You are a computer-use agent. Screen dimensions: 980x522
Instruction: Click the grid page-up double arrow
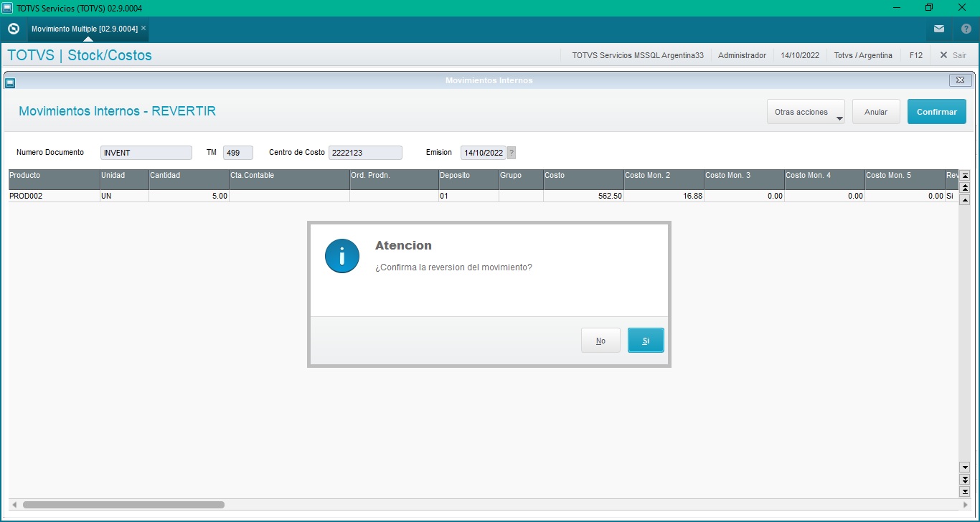[x=965, y=188]
